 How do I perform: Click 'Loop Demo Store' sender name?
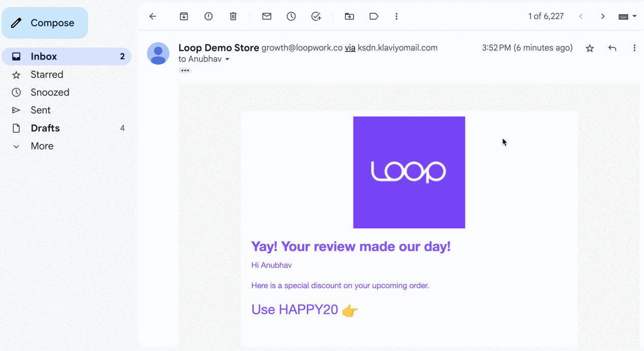click(219, 48)
